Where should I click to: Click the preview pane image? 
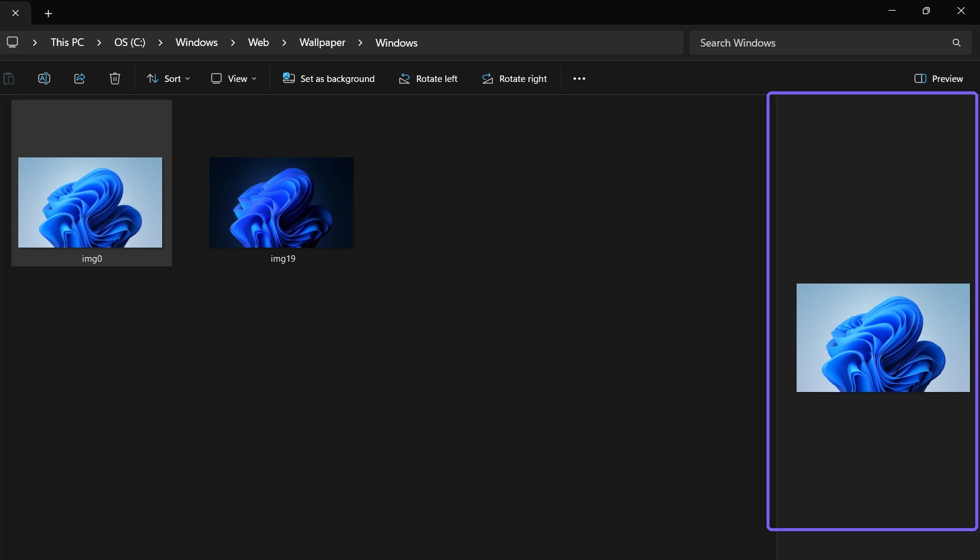click(883, 338)
